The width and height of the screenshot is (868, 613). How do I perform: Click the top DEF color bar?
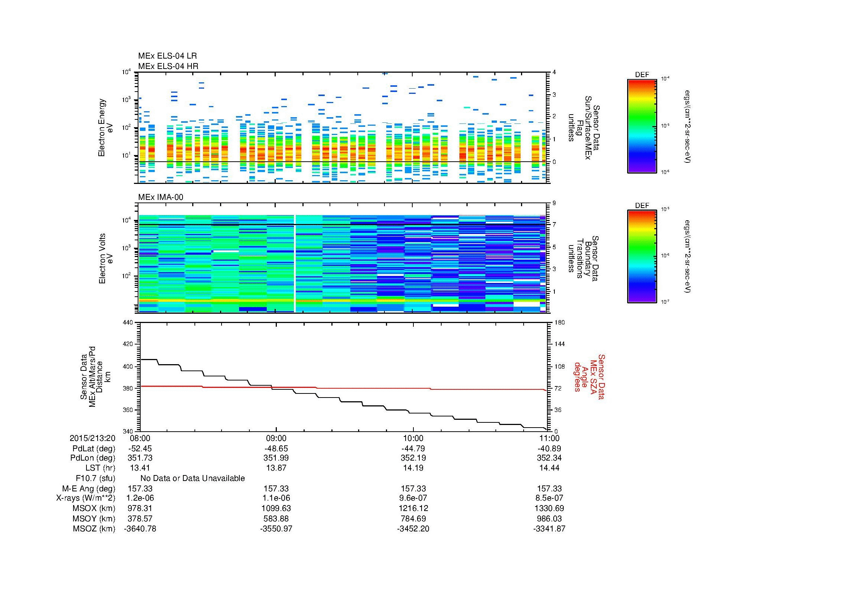click(x=642, y=126)
